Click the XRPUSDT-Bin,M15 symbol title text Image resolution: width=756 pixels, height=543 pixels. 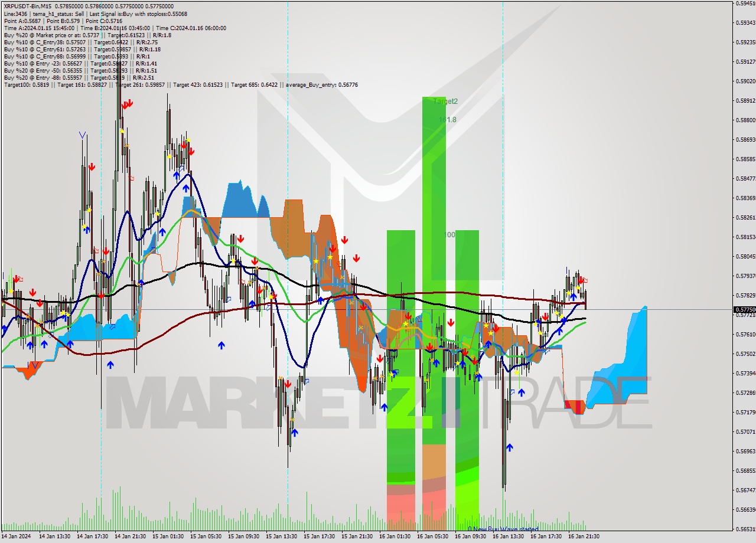(27, 6)
